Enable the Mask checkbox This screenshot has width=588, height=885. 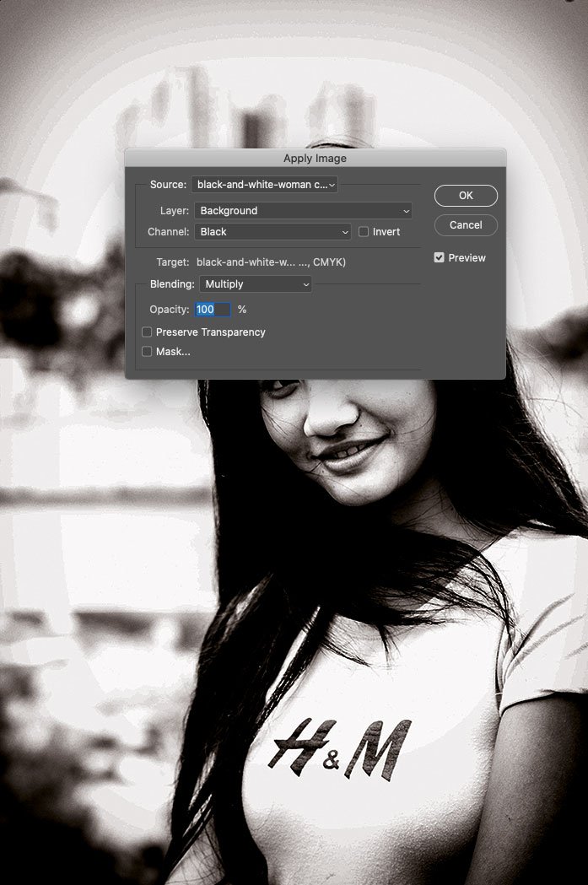click(x=147, y=351)
